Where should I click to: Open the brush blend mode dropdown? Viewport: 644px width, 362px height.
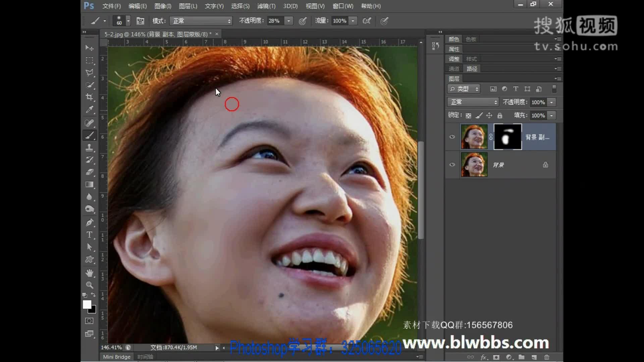coord(201,21)
